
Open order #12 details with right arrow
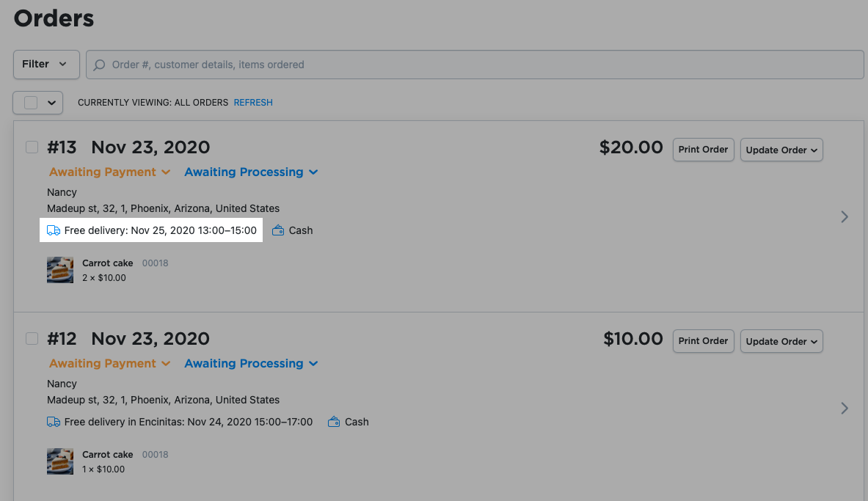pos(845,408)
